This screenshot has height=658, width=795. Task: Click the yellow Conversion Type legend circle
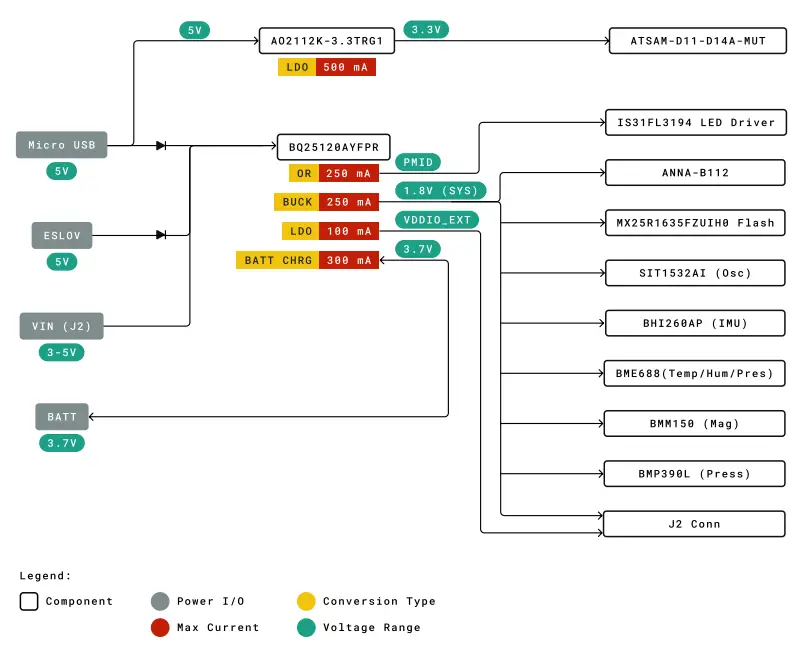pos(306,601)
